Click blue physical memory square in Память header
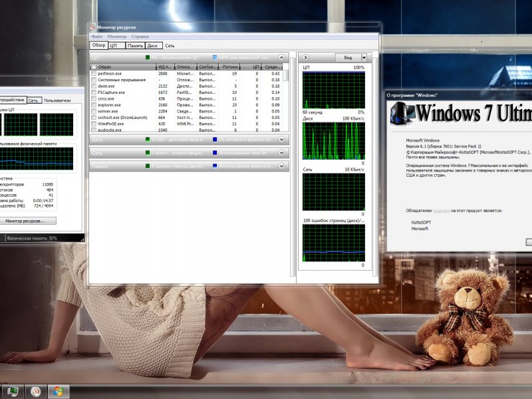Image resolution: width=532 pixels, height=399 pixels. (215, 166)
